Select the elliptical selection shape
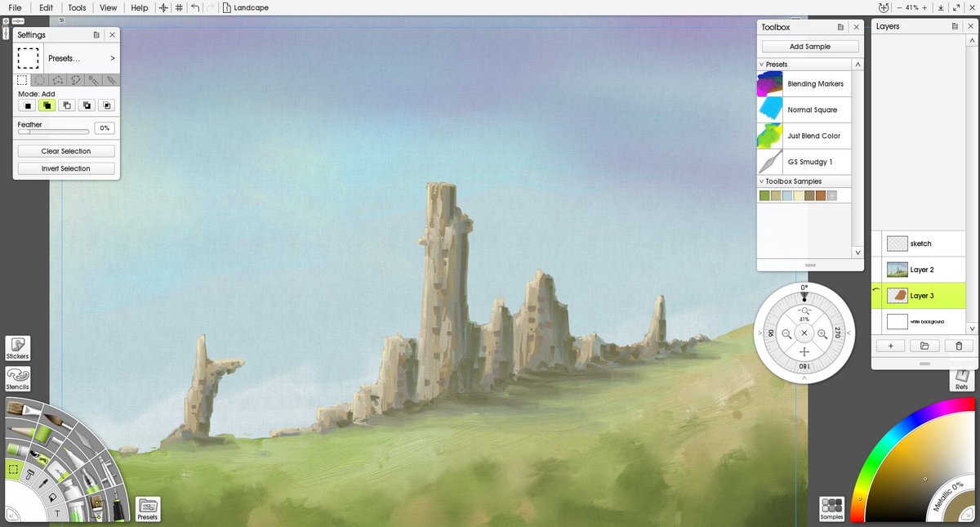This screenshot has width=980, height=527. pos(40,80)
